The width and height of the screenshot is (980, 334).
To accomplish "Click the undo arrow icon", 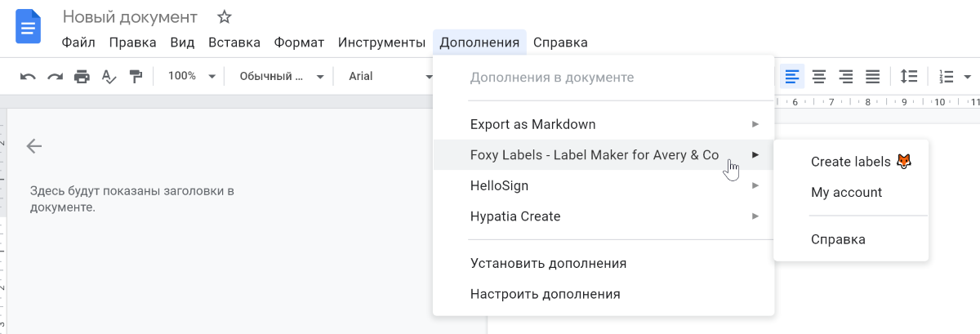I will [x=28, y=77].
